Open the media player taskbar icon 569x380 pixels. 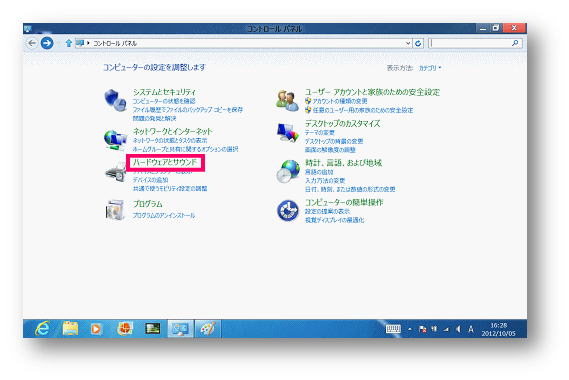point(96,329)
